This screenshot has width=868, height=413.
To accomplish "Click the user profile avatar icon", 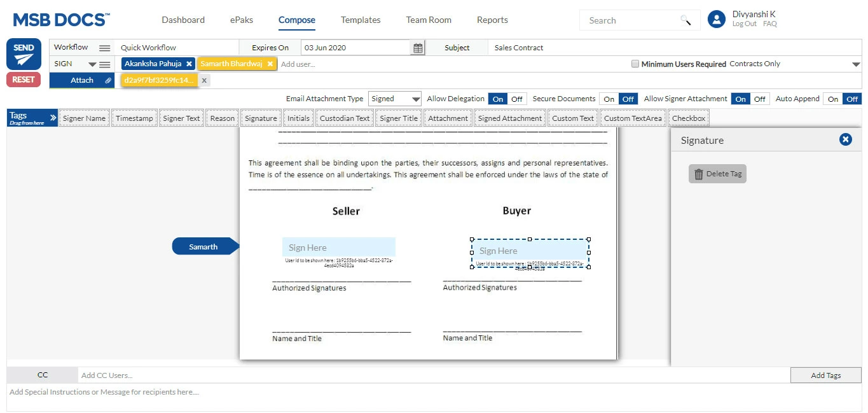I will (717, 19).
